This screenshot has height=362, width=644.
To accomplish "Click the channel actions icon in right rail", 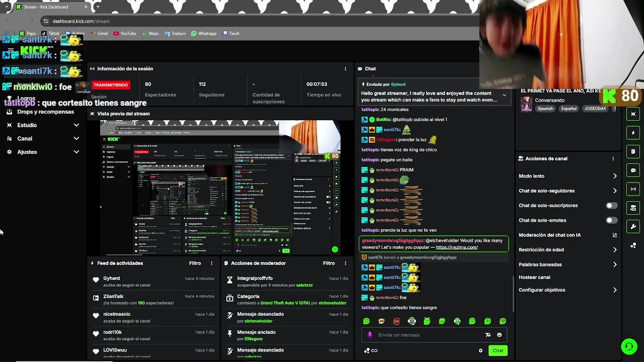I will (633, 208).
